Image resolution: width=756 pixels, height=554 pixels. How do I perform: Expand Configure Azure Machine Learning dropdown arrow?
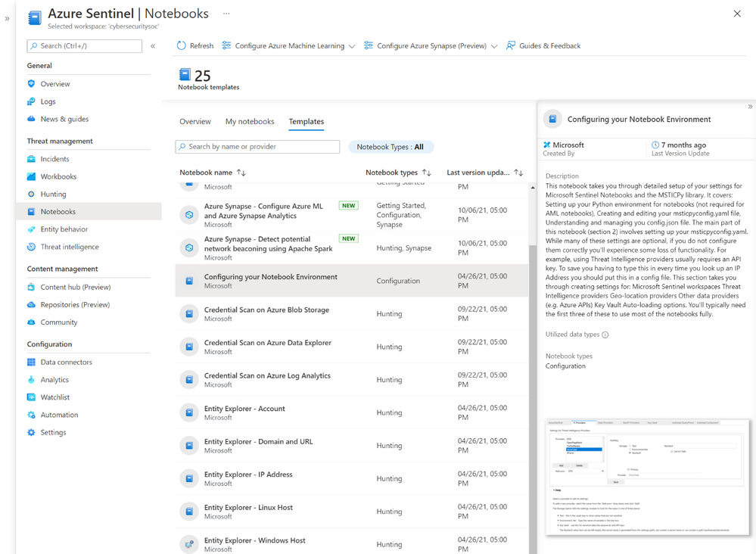pos(352,46)
